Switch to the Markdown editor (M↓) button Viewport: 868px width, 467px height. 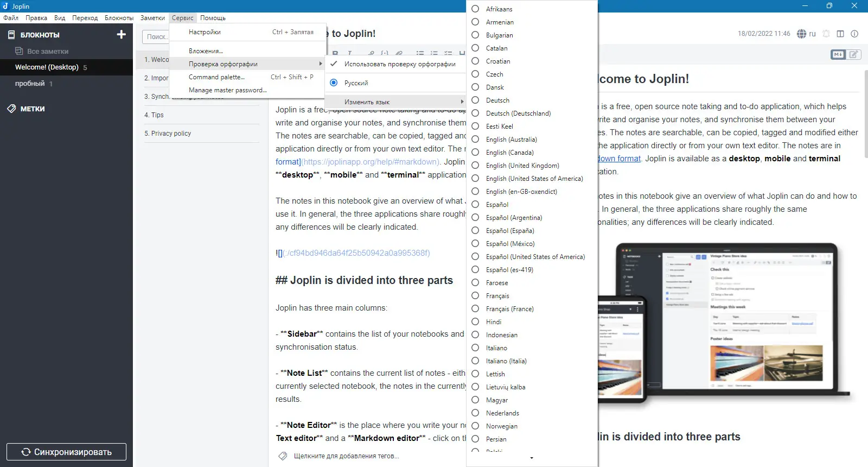coord(838,54)
